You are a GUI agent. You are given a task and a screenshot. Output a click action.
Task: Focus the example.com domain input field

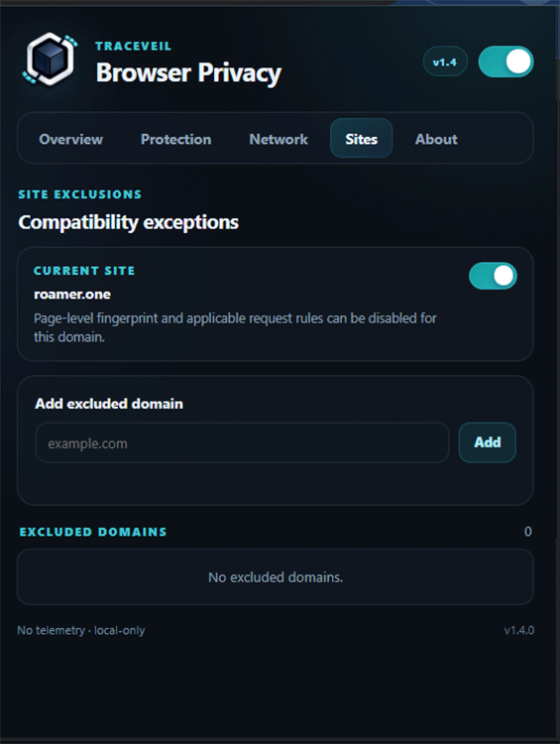[x=242, y=442]
